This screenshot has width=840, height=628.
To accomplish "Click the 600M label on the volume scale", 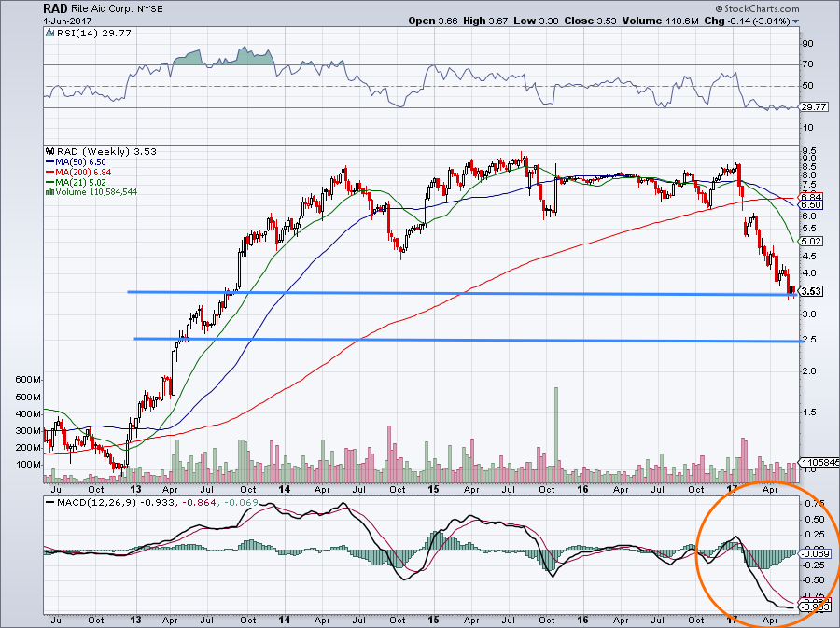I will (28, 380).
